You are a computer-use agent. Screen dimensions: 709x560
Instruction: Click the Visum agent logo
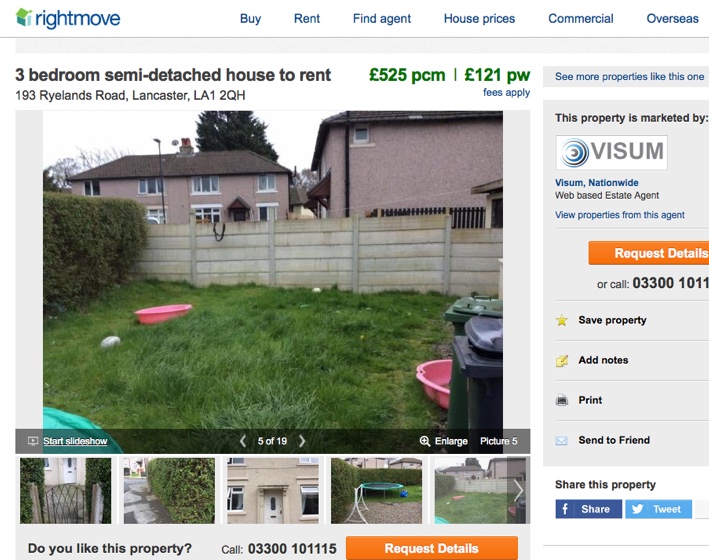coord(611,152)
